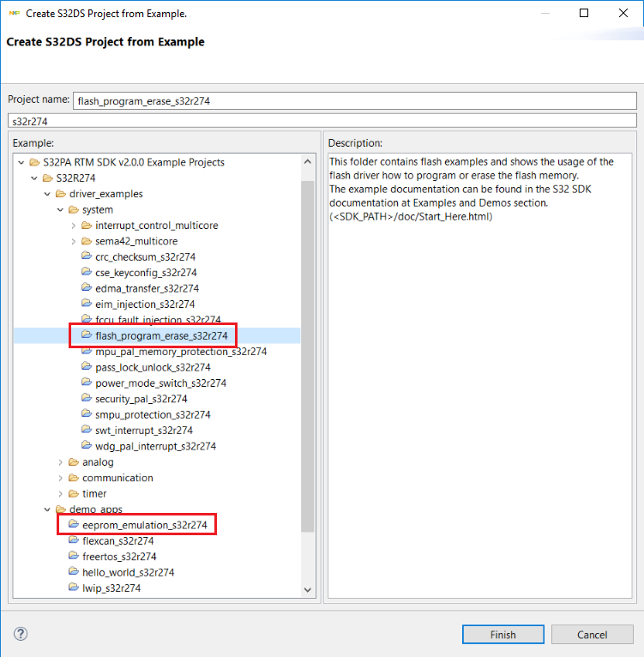Click the lwip_s32r274 project icon
This screenshot has height=657, width=644.
click(74, 588)
